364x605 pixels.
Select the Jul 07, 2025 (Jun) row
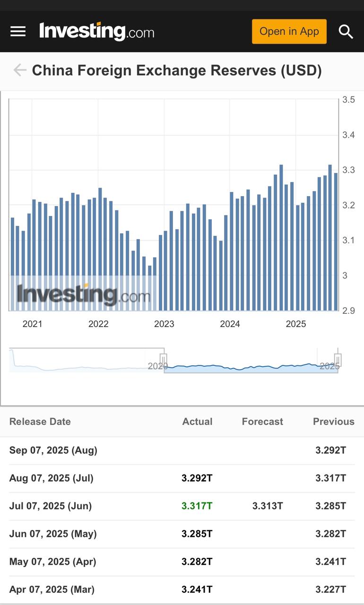point(182,506)
